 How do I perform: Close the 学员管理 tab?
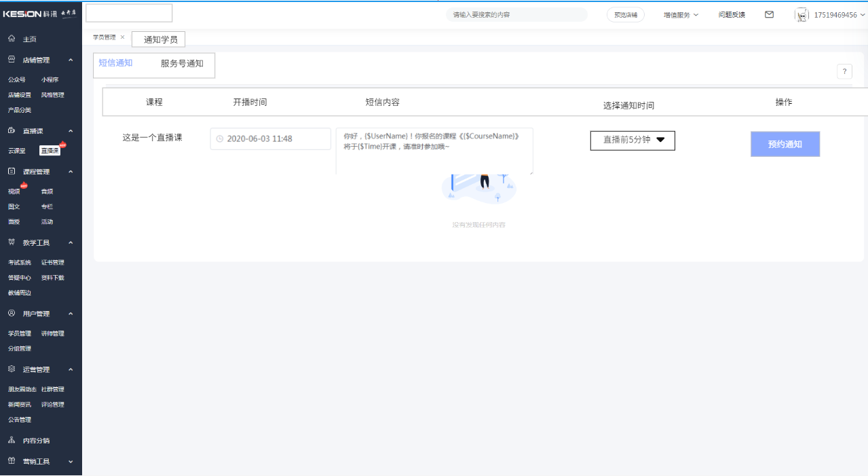(122, 37)
